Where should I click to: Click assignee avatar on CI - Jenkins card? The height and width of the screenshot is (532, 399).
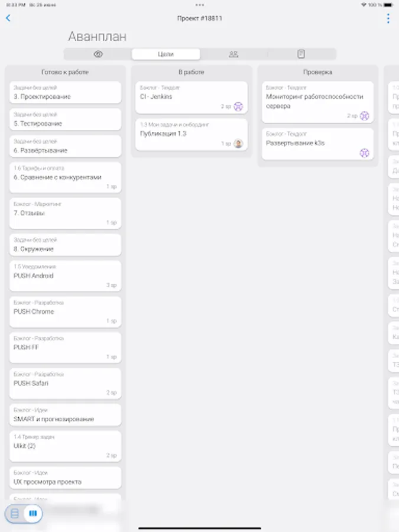pos(238,107)
